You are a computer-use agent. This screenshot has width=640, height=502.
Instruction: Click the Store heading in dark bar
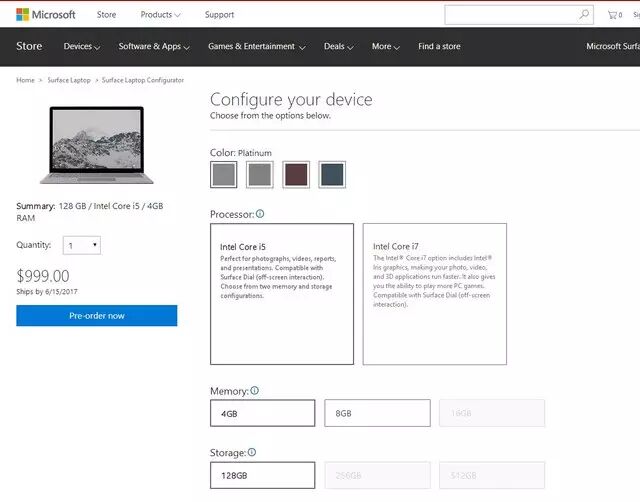coord(29,46)
